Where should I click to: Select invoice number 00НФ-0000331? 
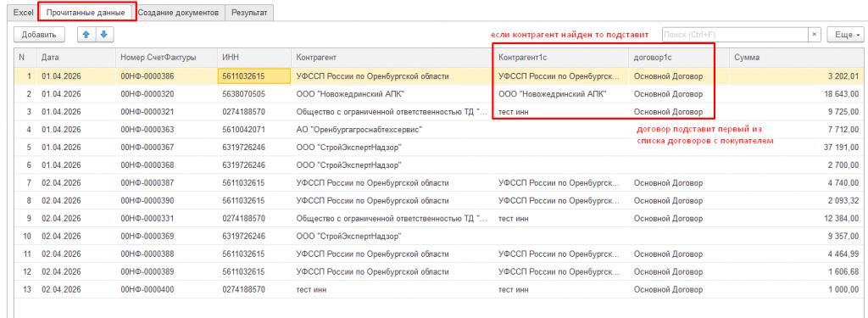147,218
